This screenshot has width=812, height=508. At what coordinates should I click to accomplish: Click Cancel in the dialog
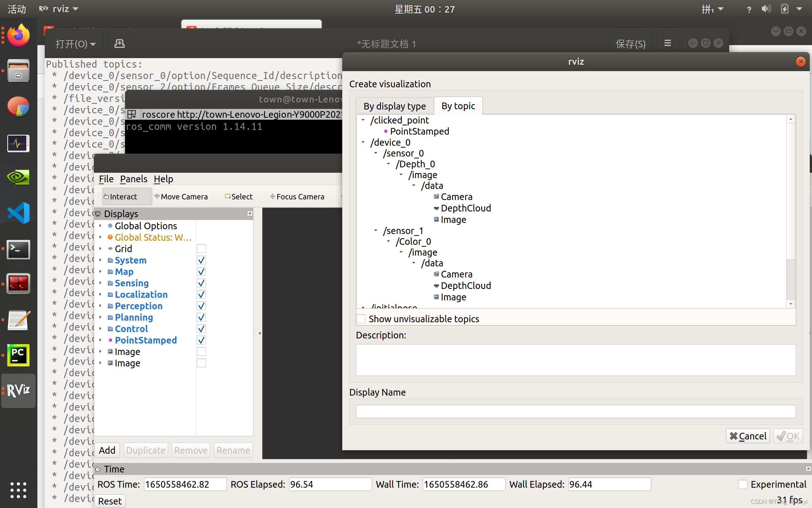pos(748,436)
